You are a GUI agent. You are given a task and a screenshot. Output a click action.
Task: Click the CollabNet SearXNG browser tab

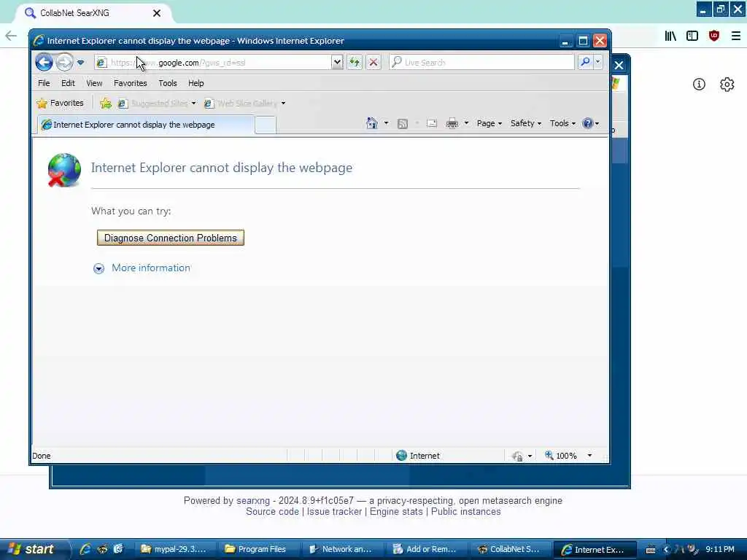tap(92, 13)
